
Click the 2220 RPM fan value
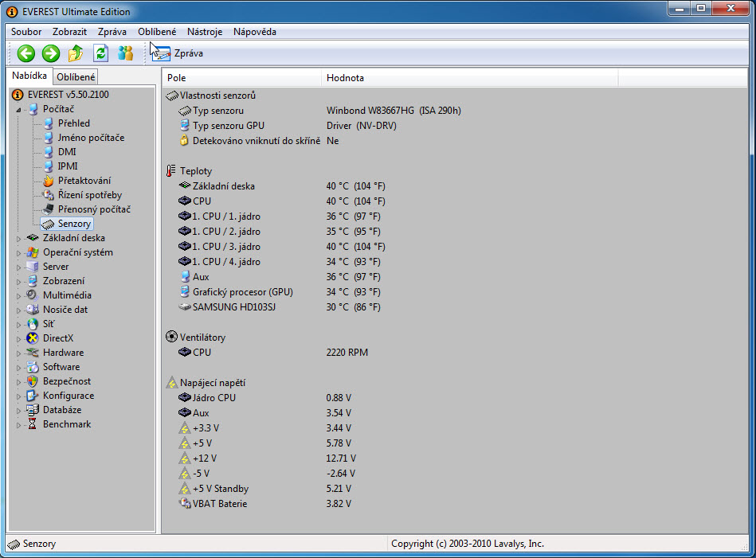(347, 353)
